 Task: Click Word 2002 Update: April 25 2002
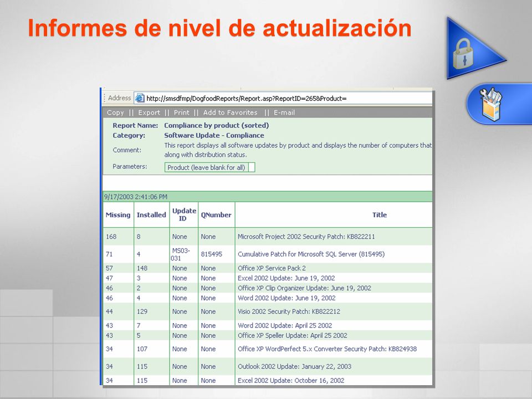tap(285, 325)
